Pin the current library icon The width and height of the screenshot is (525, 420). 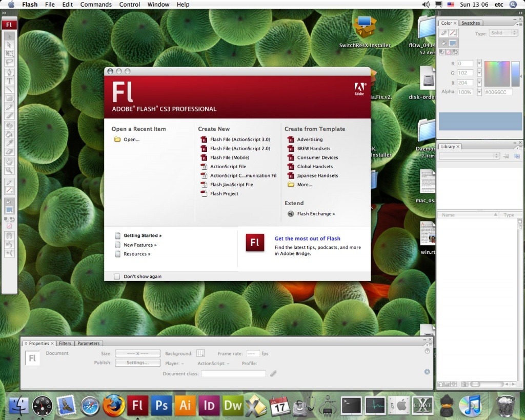click(506, 156)
